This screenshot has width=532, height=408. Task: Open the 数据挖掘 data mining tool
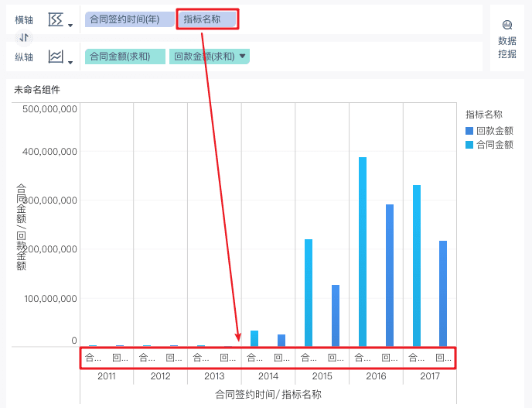coord(507,39)
